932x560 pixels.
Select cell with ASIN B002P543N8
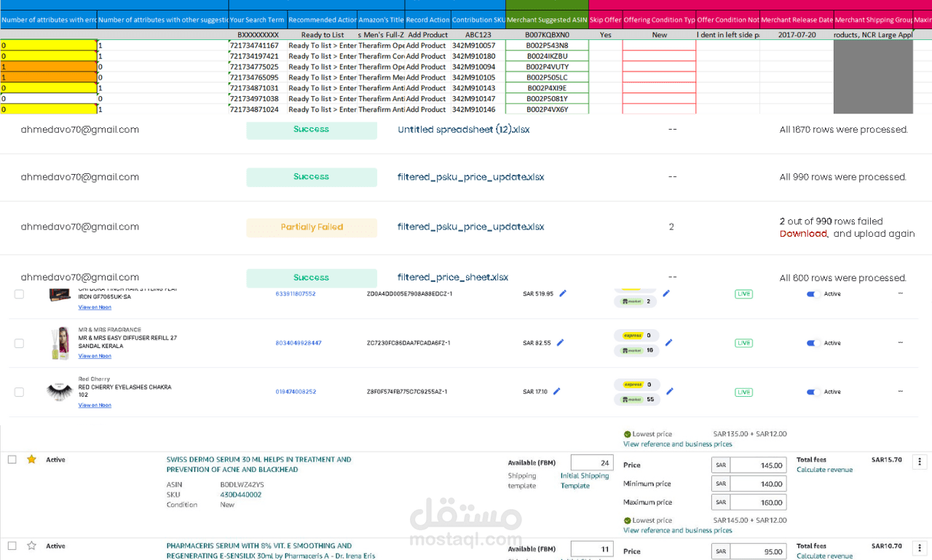[547, 45]
